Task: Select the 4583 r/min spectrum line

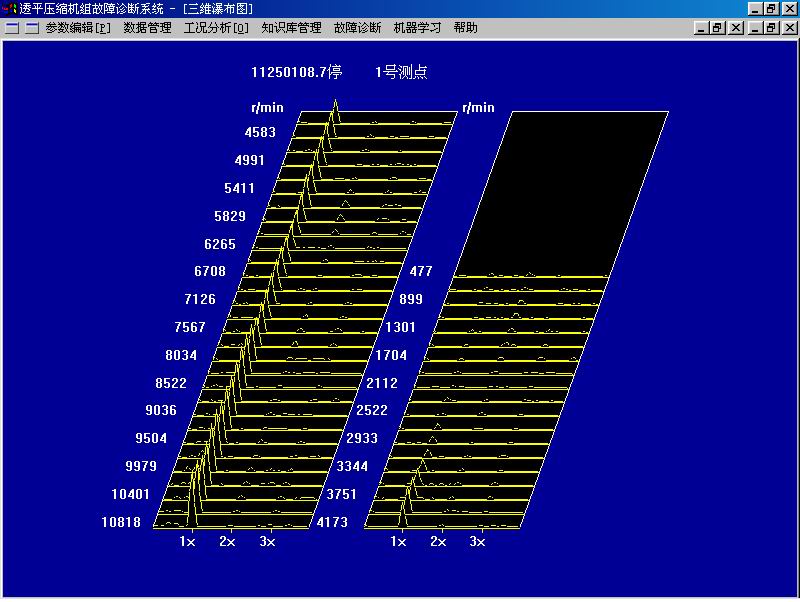Action: pyautogui.click(x=261, y=132)
